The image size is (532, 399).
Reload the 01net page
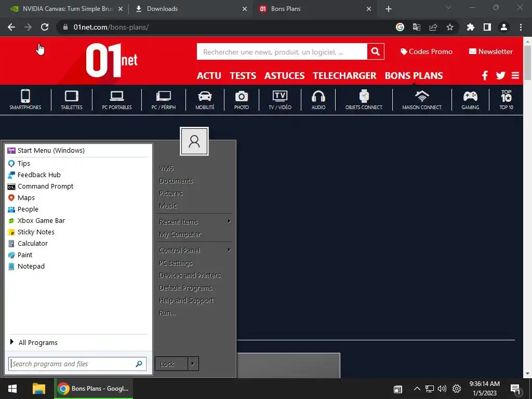[x=45, y=27]
